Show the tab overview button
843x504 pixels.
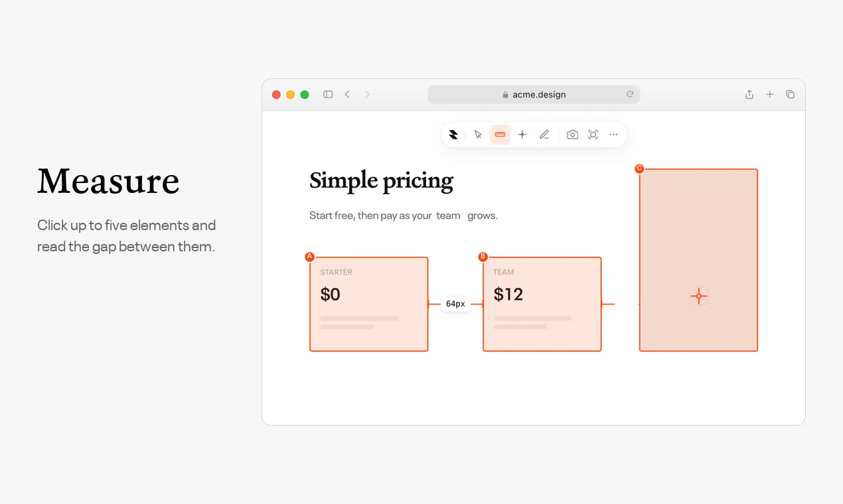(x=790, y=95)
